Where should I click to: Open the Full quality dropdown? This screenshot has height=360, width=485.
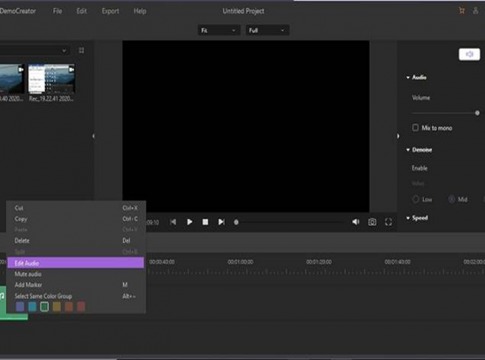point(267,30)
